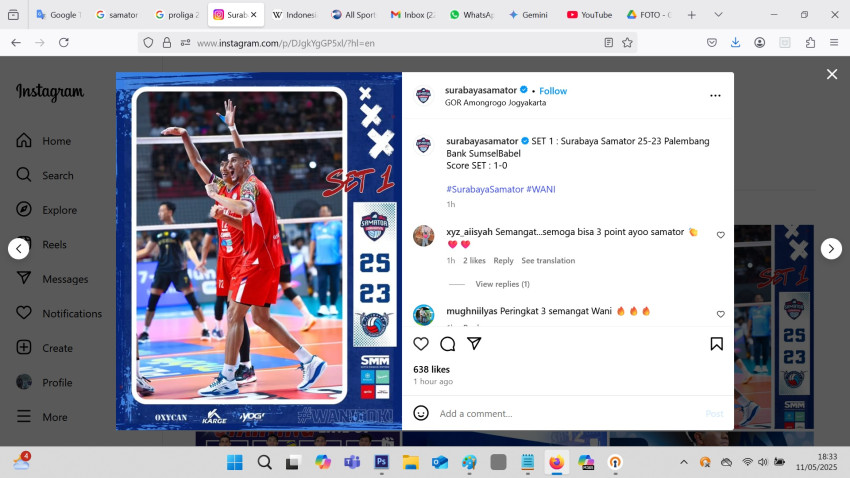Open Windows taskbar search
This screenshot has width=850, height=478.
coord(265,462)
